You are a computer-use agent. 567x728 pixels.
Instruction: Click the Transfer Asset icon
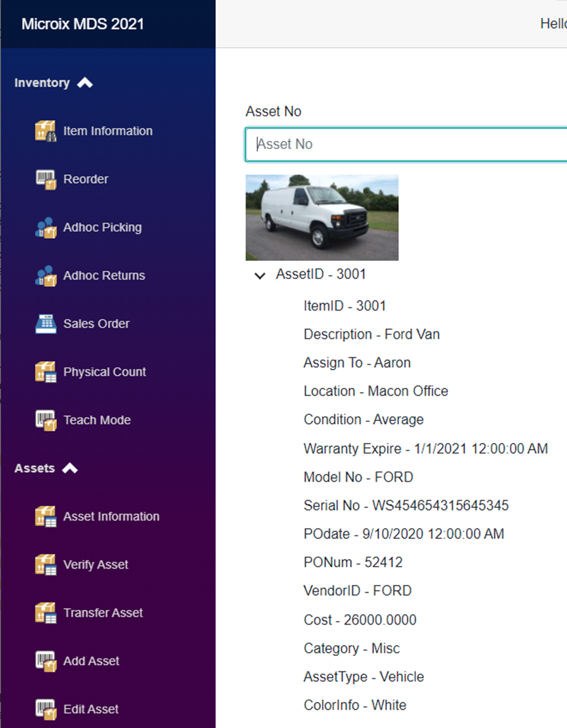46,613
